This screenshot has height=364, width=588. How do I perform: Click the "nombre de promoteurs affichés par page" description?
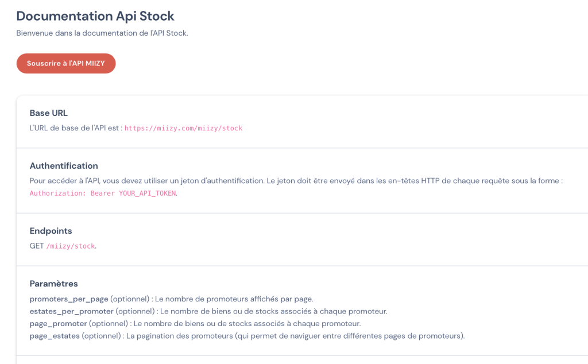point(234,299)
